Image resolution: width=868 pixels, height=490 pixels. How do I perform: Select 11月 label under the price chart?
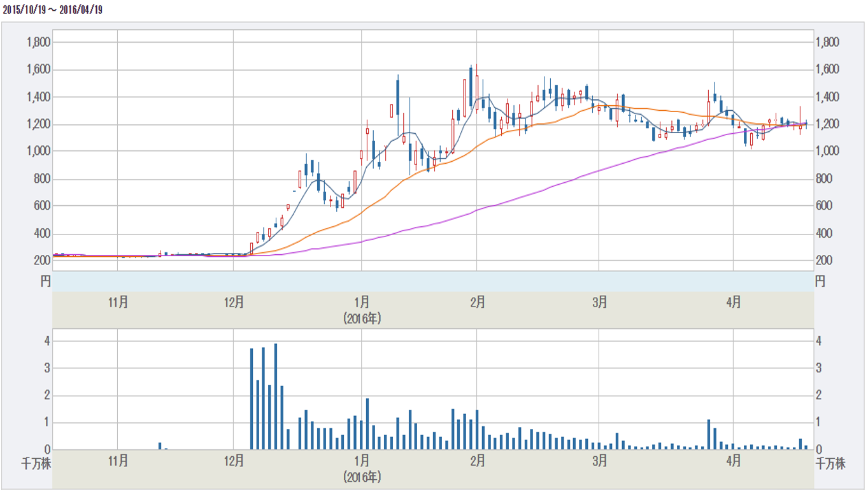coord(118,303)
